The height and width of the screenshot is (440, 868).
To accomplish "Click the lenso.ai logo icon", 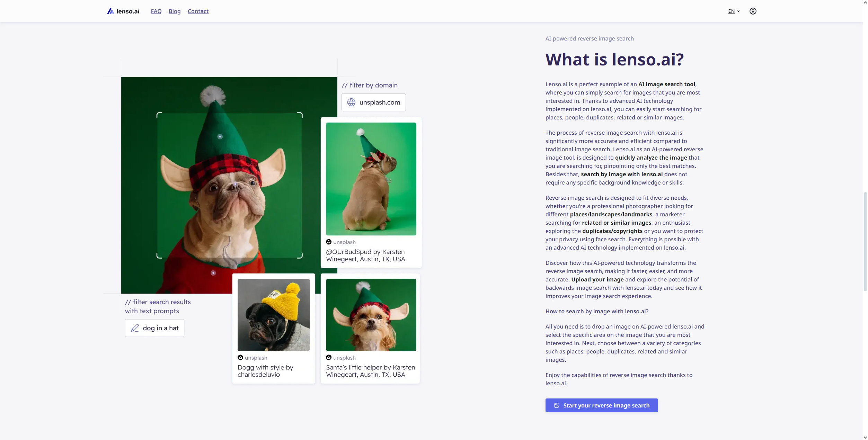I will point(110,11).
